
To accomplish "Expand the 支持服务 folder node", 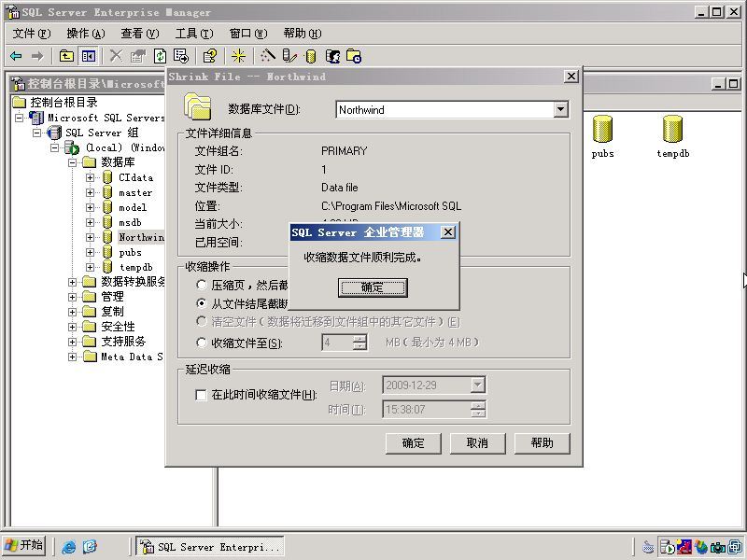I will click(x=72, y=342).
